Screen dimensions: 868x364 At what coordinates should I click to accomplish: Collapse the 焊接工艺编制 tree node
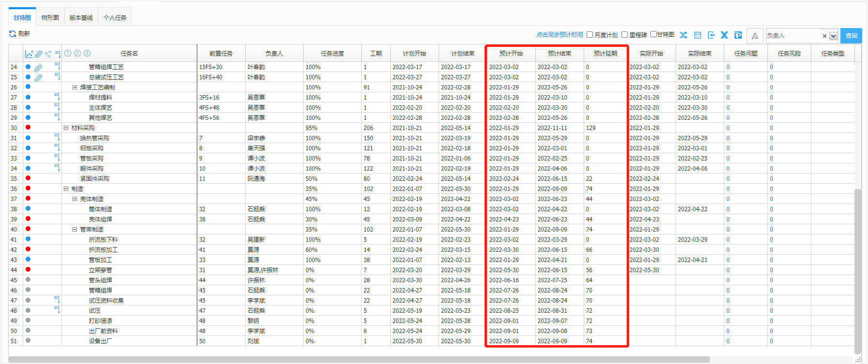75,87
